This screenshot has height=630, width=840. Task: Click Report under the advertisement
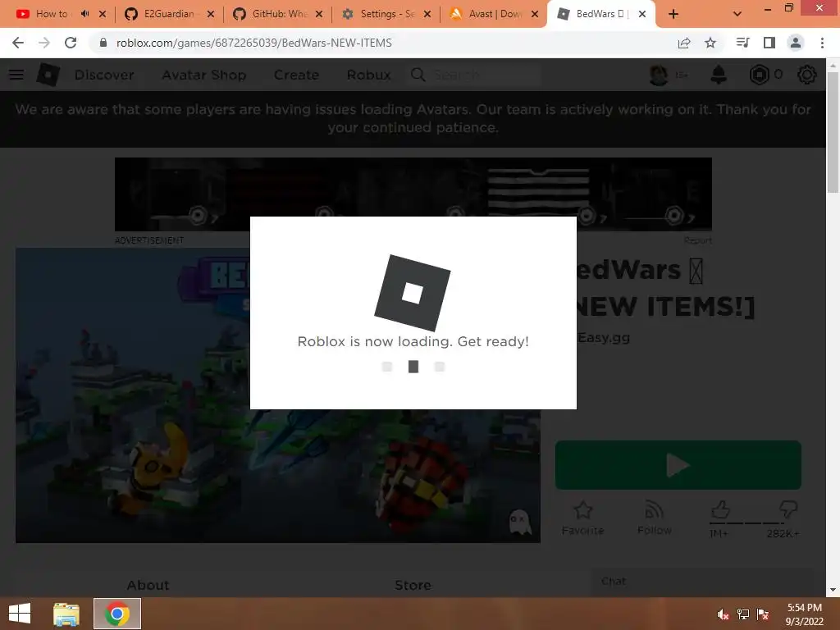[x=698, y=240]
